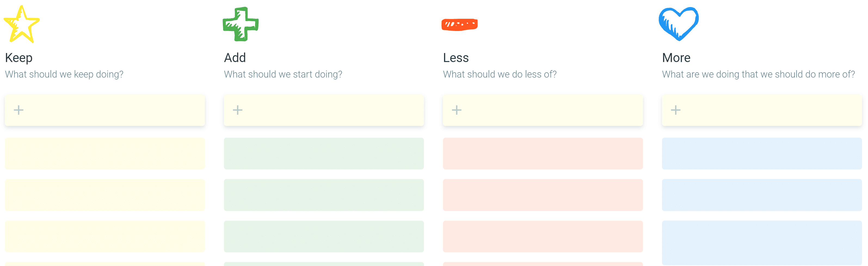Open the first yellow placeholder card under Keep

[x=105, y=154]
